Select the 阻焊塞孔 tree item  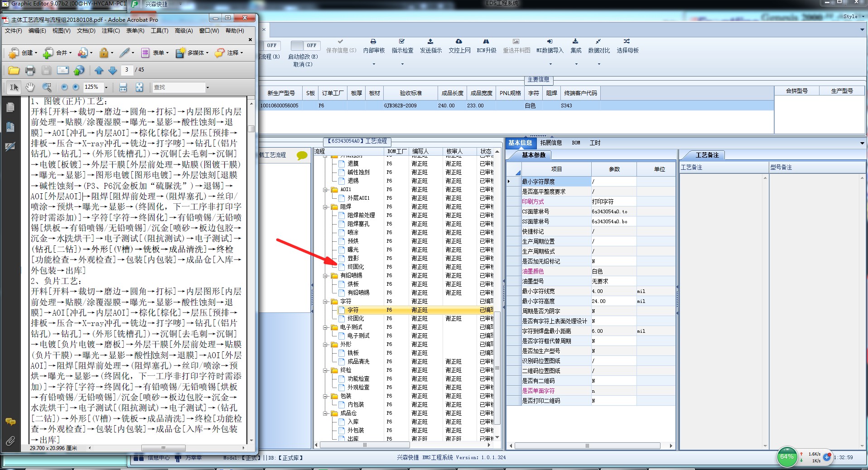[358, 224]
